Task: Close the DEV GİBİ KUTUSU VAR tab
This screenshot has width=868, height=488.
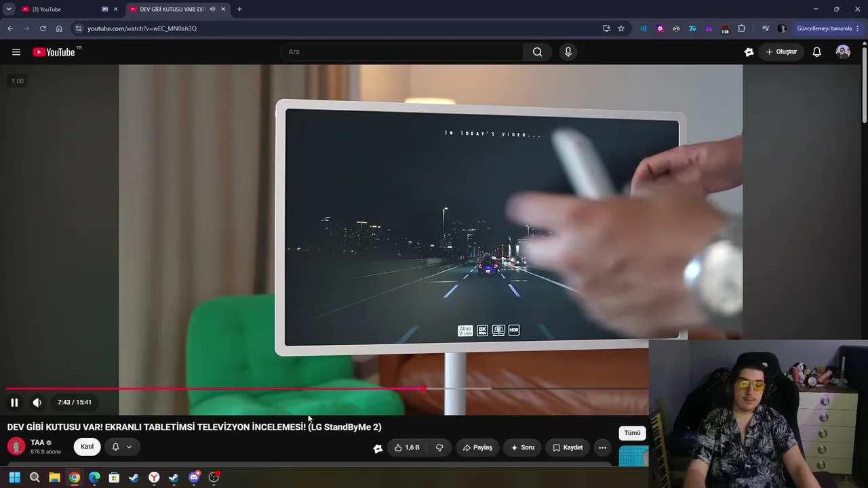Action: pyautogui.click(x=223, y=9)
